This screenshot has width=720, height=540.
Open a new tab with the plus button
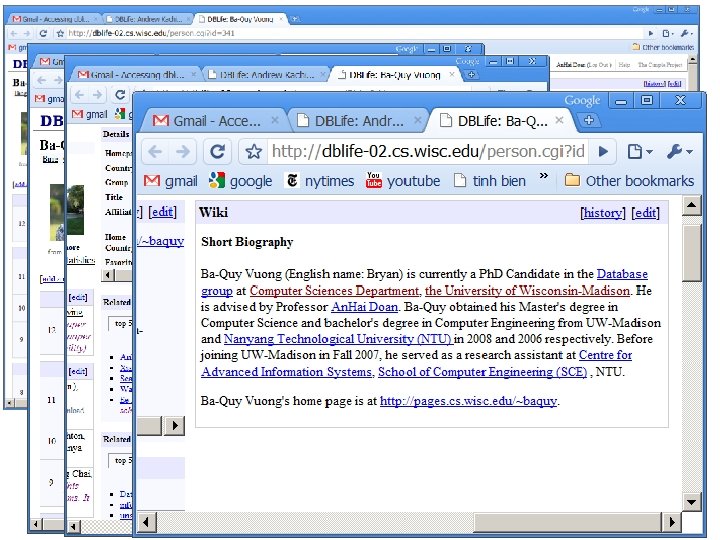coord(589,120)
